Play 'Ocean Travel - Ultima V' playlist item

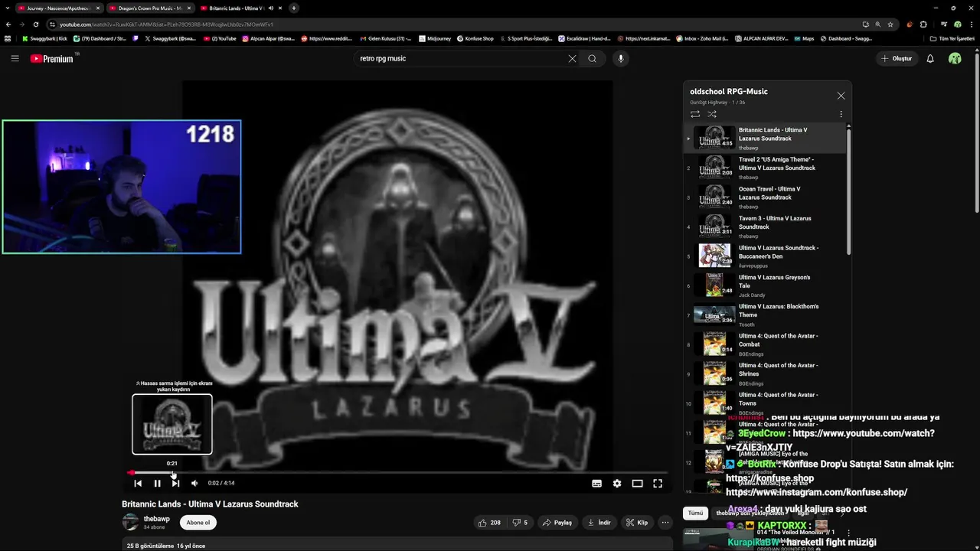[x=764, y=197]
